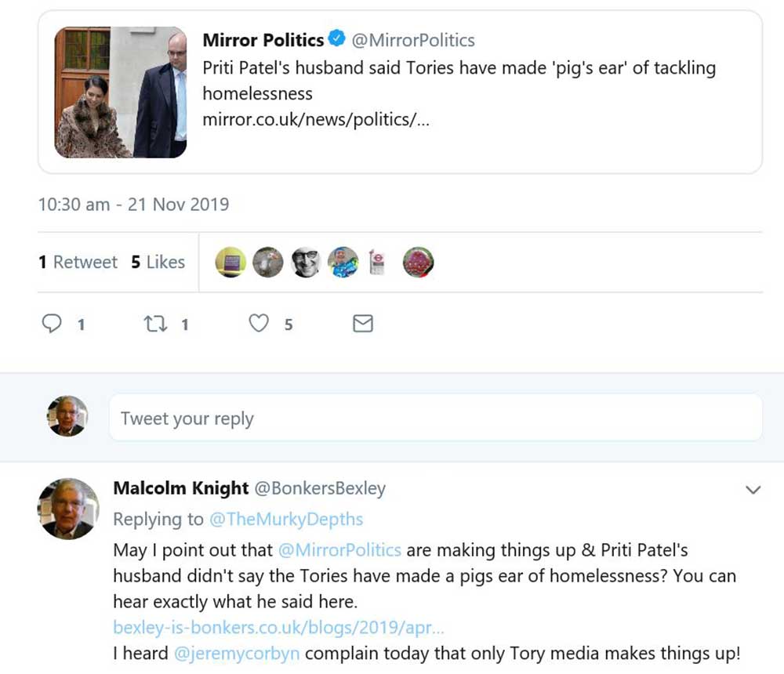784x674 pixels.
Task: Click the blue verified badge next to Mirror Politics
Action: coord(337,39)
